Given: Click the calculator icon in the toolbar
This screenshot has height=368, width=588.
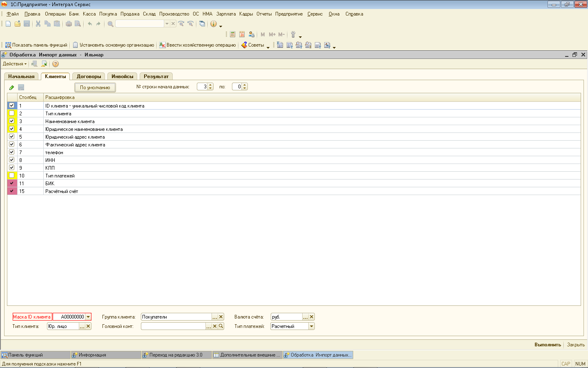Looking at the screenshot, I should (232, 34).
